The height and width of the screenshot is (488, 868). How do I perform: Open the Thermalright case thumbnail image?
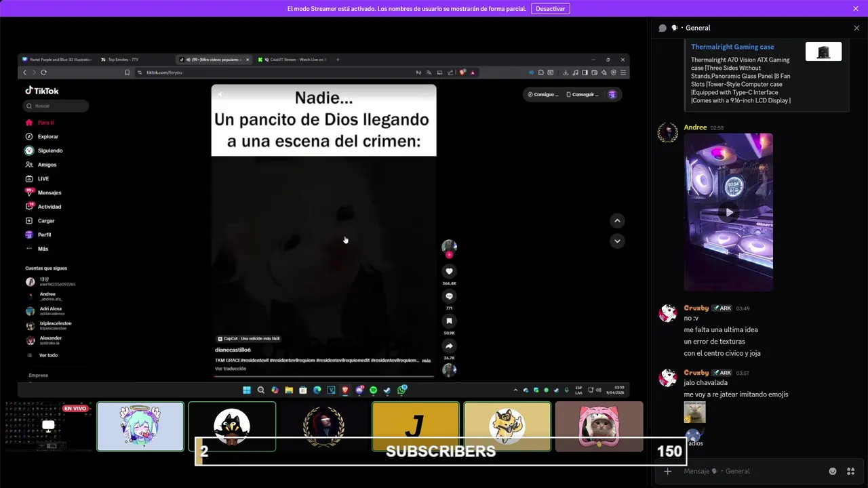(x=823, y=52)
